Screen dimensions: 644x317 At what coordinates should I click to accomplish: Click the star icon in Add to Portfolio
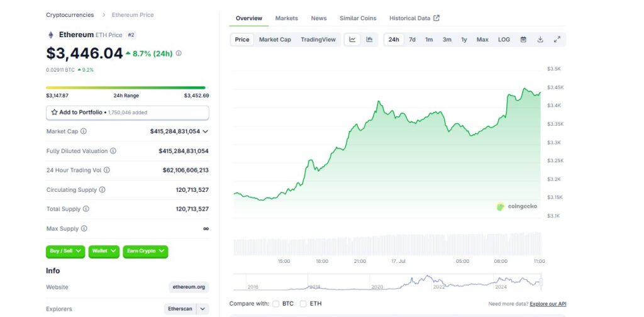click(x=54, y=112)
